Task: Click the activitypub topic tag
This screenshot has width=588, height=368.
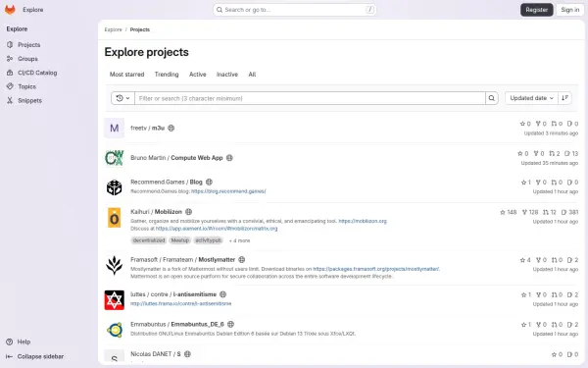Action: (208, 240)
